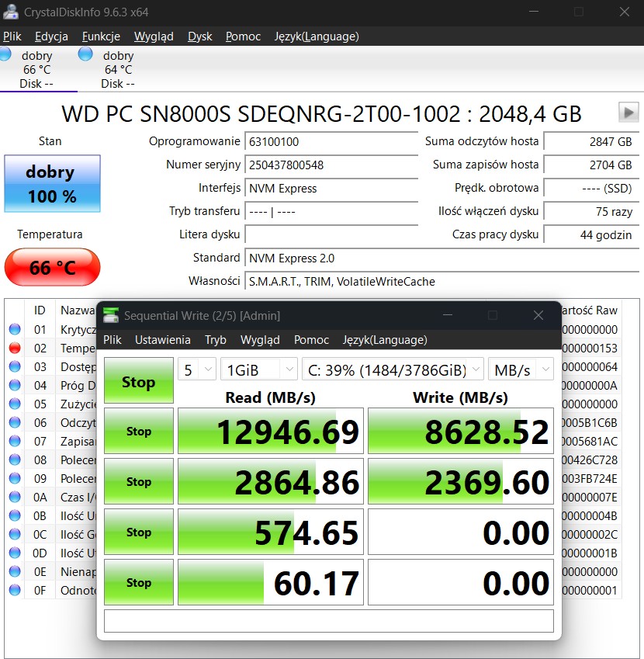
Task: Open the C: drive selection dropdown
Action: 392,369
